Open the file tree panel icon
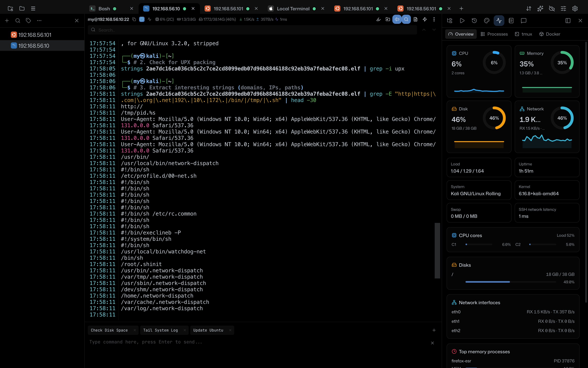The height and width of the screenshot is (368, 588). pos(450,21)
